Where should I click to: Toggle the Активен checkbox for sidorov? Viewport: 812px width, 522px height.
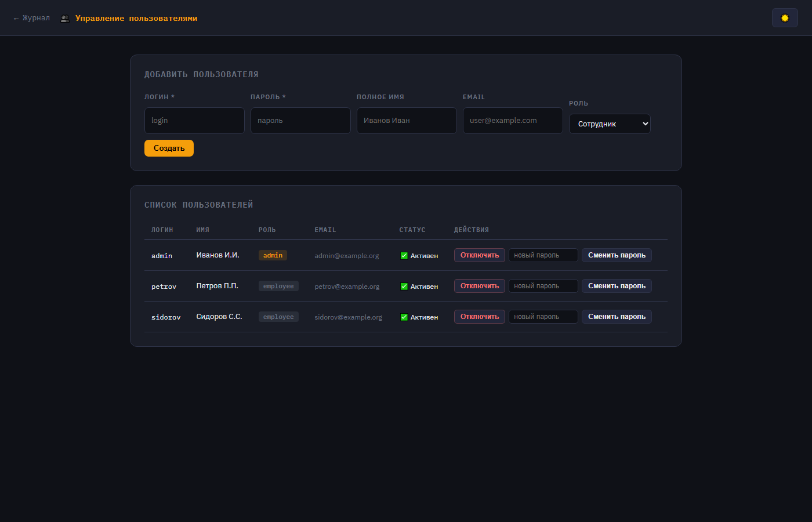(404, 317)
